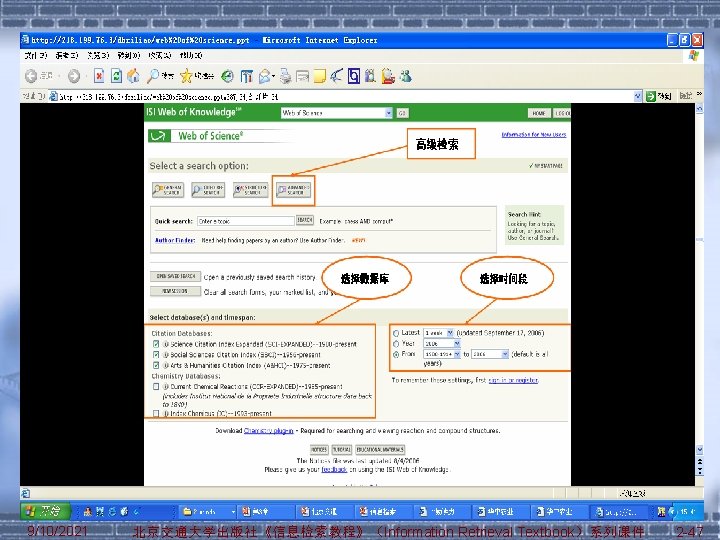Click the Tutorial button near page bottom
The height and width of the screenshot is (540, 720).
tap(342, 450)
